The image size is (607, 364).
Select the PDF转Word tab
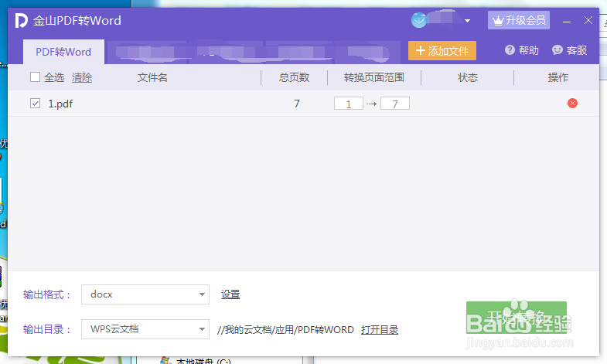pos(63,52)
